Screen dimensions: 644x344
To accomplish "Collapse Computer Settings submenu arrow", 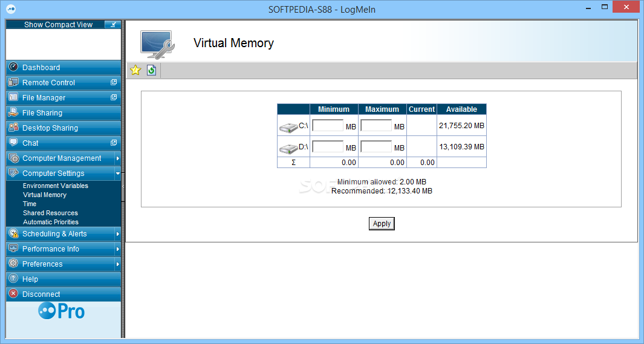I will (x=117, y=174).
